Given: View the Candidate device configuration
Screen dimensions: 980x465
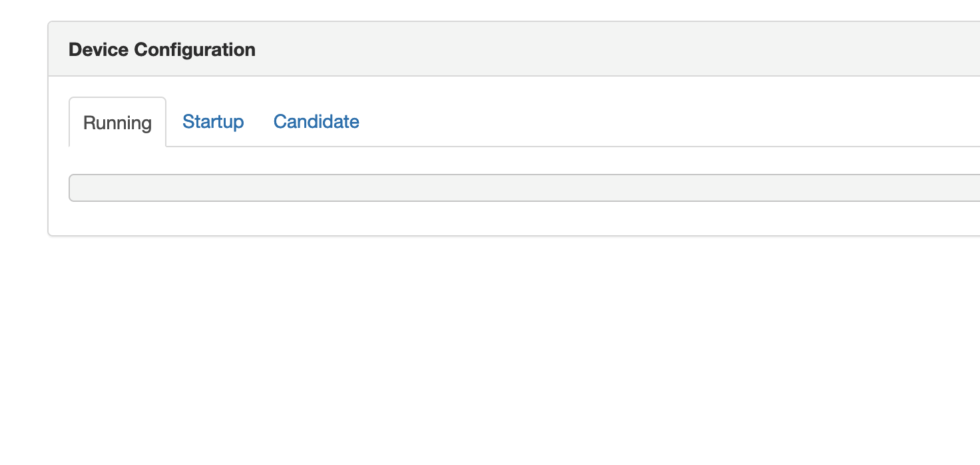Looking at the screenshot, I should tap(316, 122).
